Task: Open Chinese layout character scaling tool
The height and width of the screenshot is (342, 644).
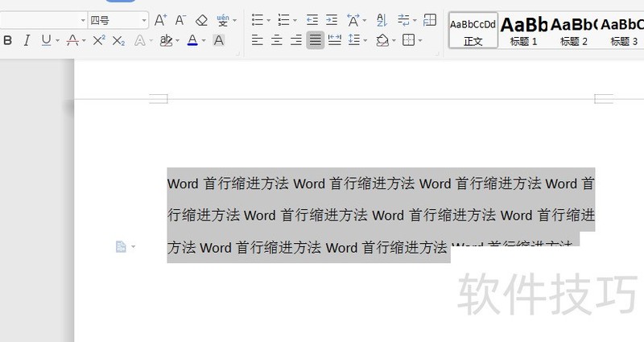Action: pos(353,19)
